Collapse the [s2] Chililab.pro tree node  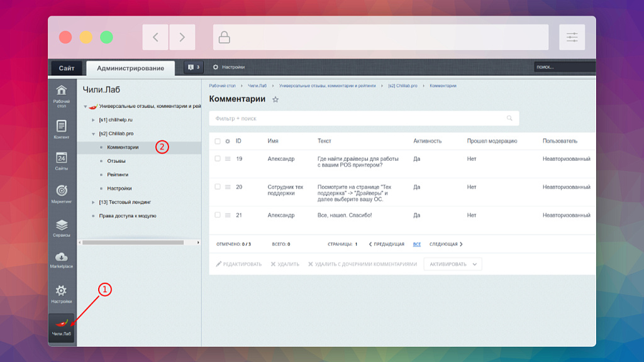94,133
